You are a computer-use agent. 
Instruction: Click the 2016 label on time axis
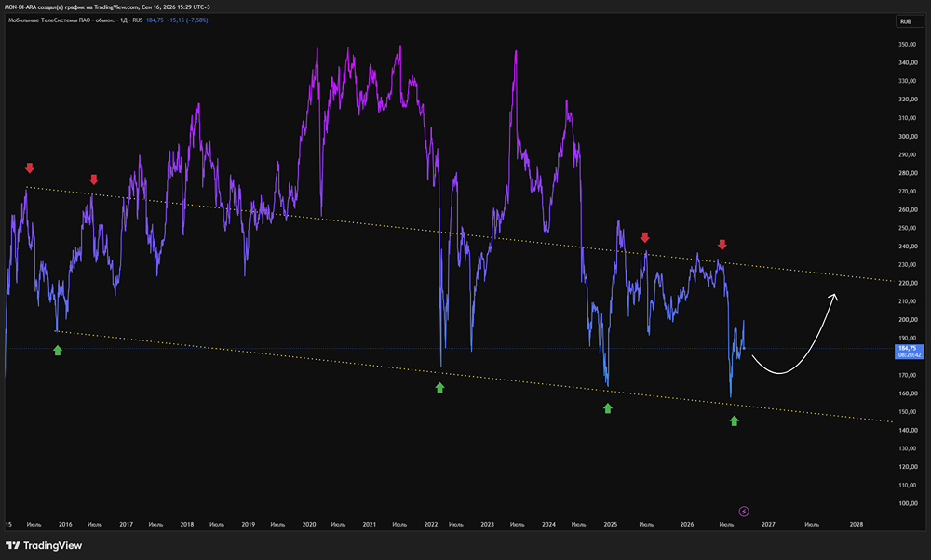65,525
